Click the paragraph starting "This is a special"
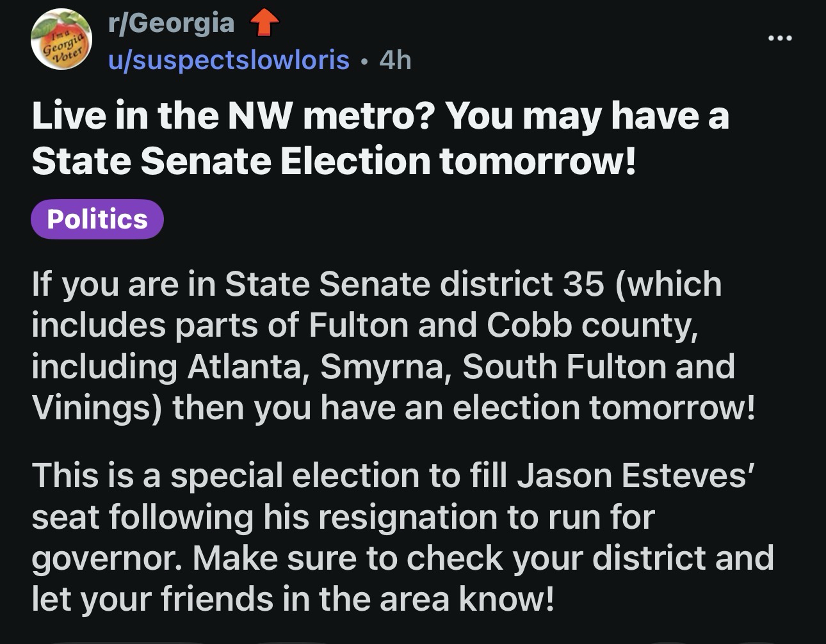This screenshot has height=644, width=826. pos(402,536)
